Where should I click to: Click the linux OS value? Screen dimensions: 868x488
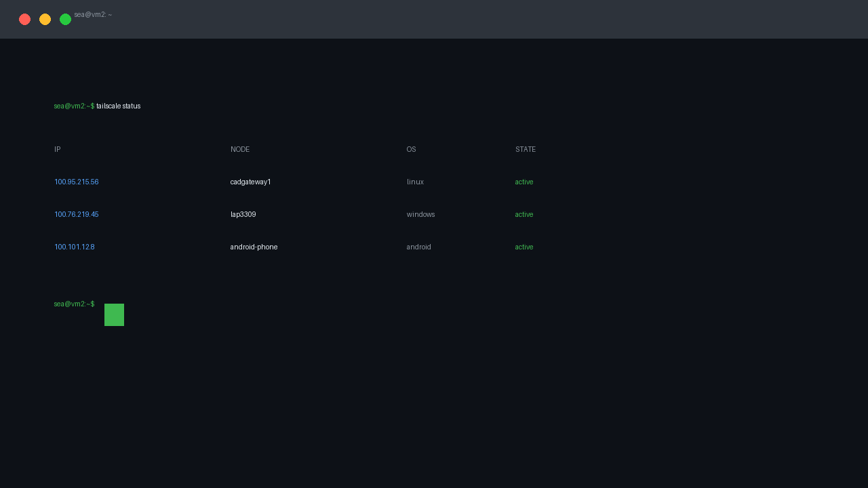(x=415, y=182)
